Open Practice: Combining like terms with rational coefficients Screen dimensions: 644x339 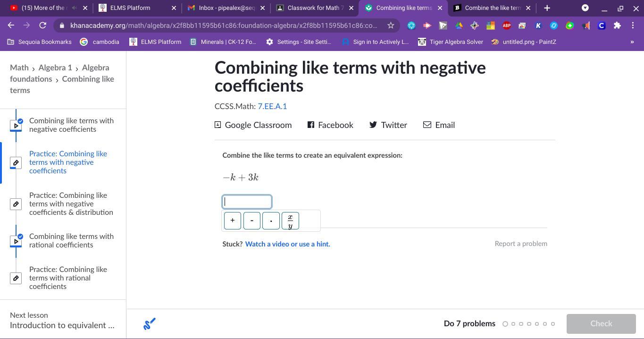tap(68, 278)
